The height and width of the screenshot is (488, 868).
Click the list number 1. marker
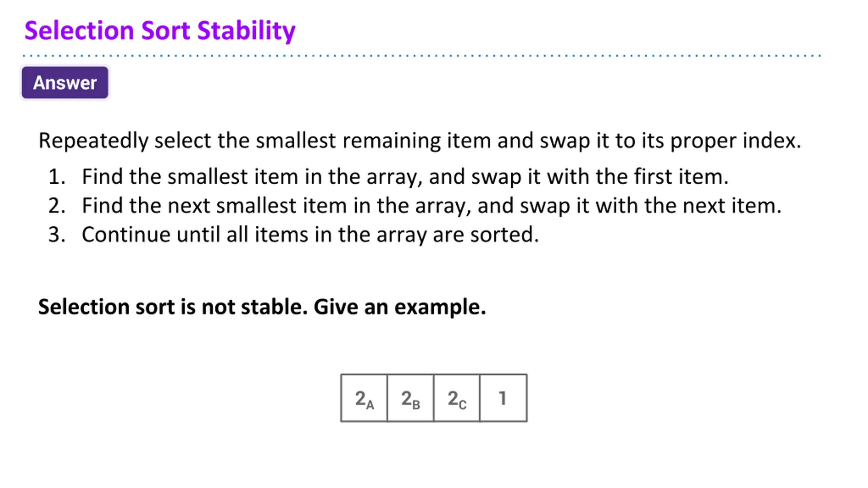pos(57,177)
